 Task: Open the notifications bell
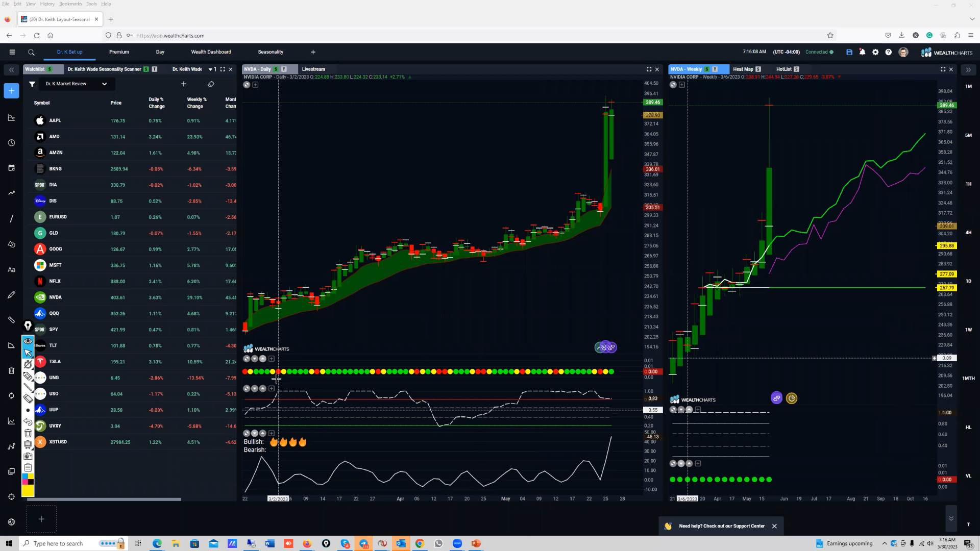[862, 52]
